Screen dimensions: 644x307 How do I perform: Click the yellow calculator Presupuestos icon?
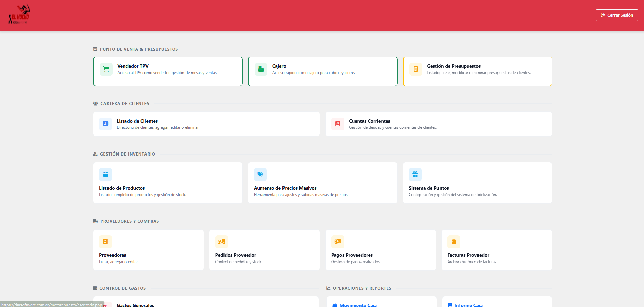tap(415, 69)
